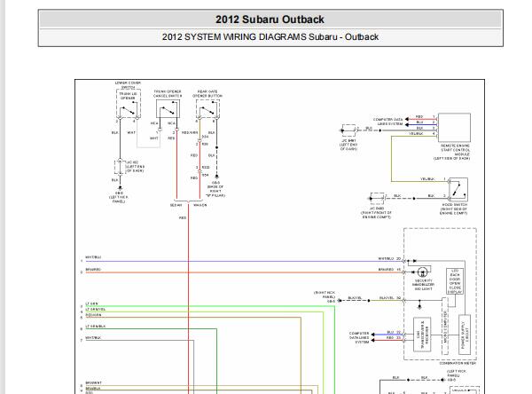Click 'COMPUTER DATA LINES SYSTEM' near remote start module
Viewport: 532px width, 394px height.
point(387,122)
